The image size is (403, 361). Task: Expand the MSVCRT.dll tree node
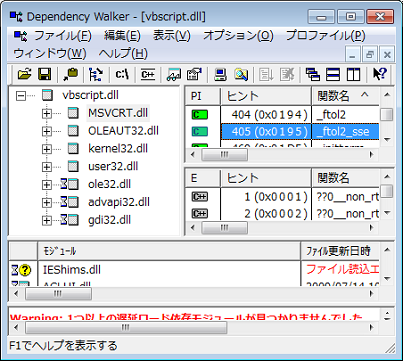pyautogui.click(x=47, y=114)
